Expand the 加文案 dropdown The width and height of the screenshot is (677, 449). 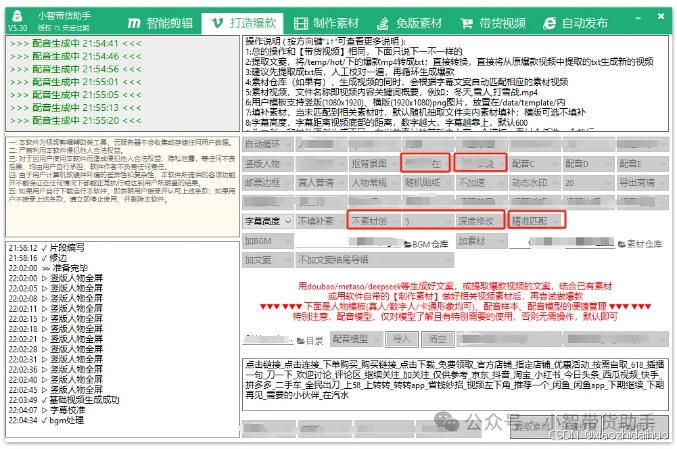coord(268,260)
